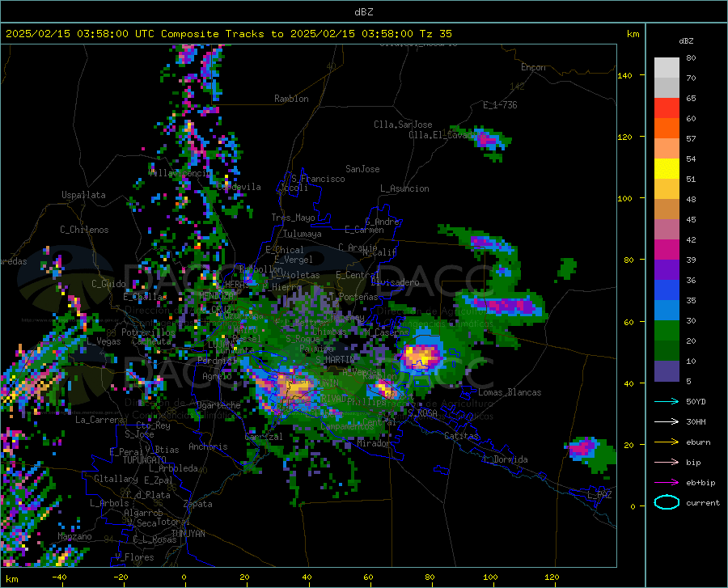The image size is (728, 588).
Task: Click the yellow 54 dBZ color swatch
Action: point(667,168)
